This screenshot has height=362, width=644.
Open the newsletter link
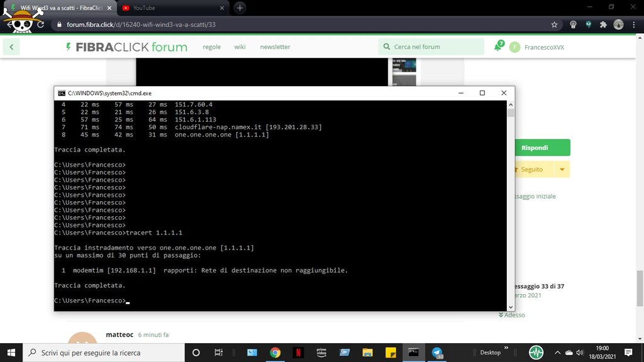pos(275,47)
